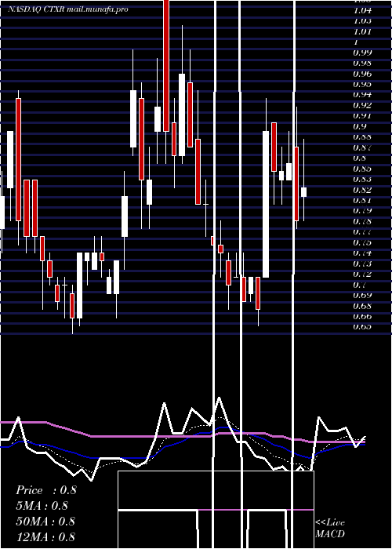The width and height of the screenshot is (392, 549).
Task: Click the 5MA : 0.8 readout
Action: [42, 505]
